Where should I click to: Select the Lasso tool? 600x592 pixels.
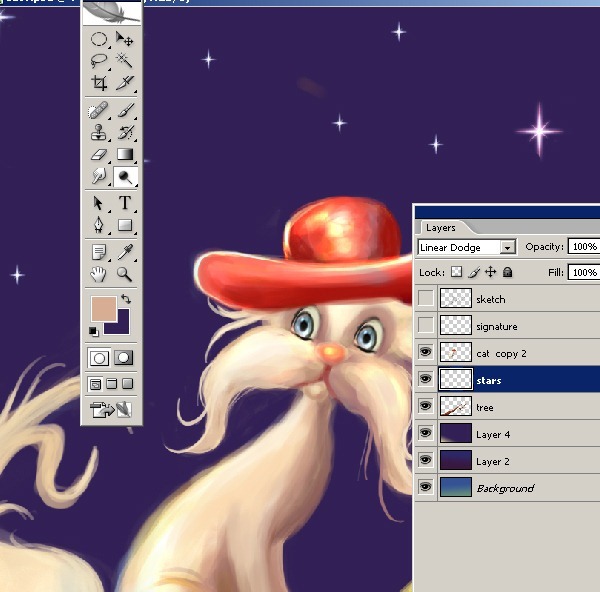click(x=99, y=61)
